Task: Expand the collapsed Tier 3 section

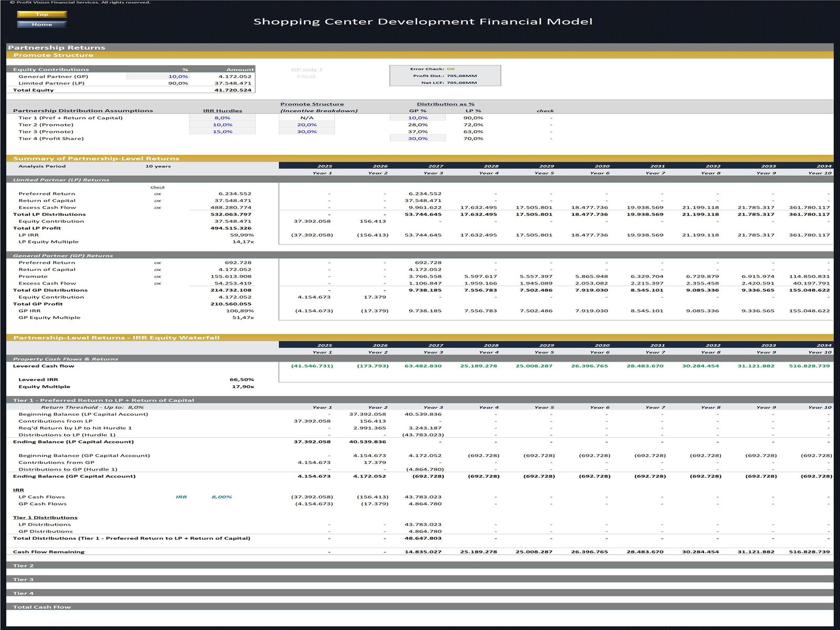Action: (23, 580)
